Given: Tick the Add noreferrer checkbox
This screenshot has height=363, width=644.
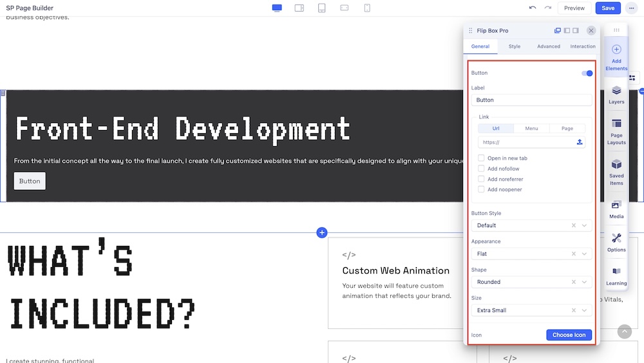Looking at the screenshot, I should point(481,179).
